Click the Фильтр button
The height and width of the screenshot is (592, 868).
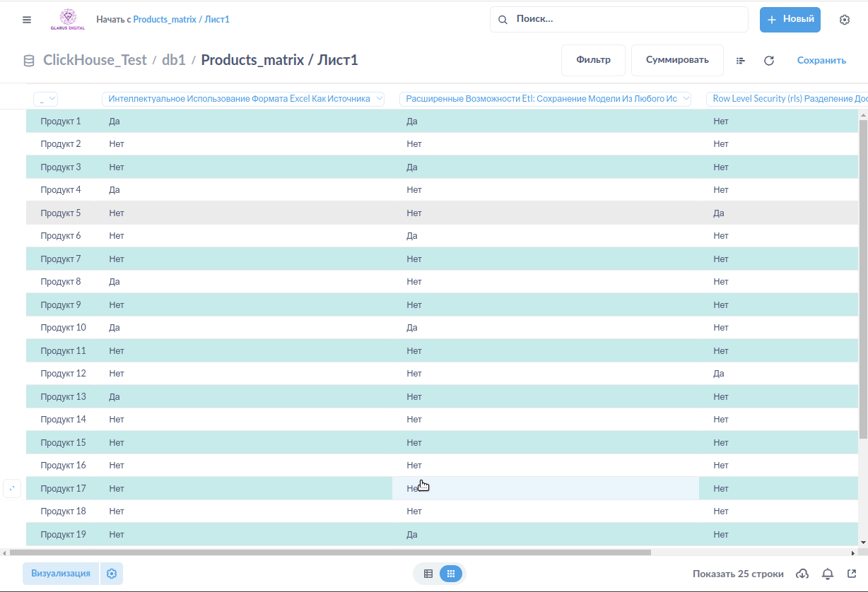(593, 60)
